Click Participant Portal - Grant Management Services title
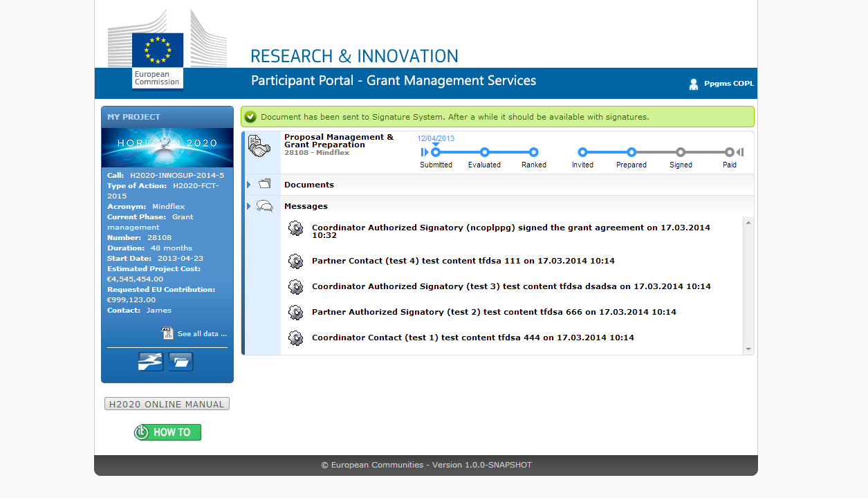Viewport: 868px width, 498px height. coord(394,81)
